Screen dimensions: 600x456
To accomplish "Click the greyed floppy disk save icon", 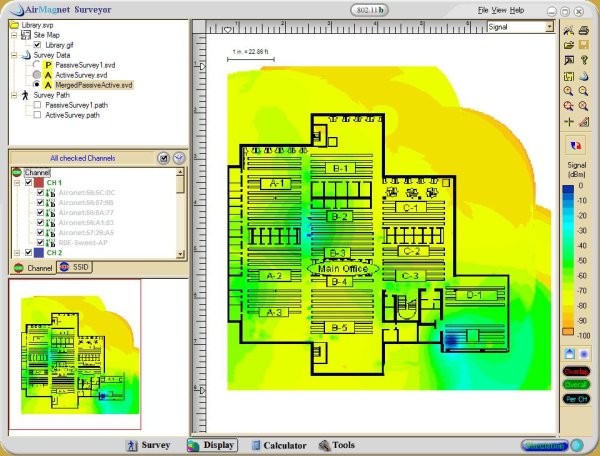I will click(x=584, y=45).
